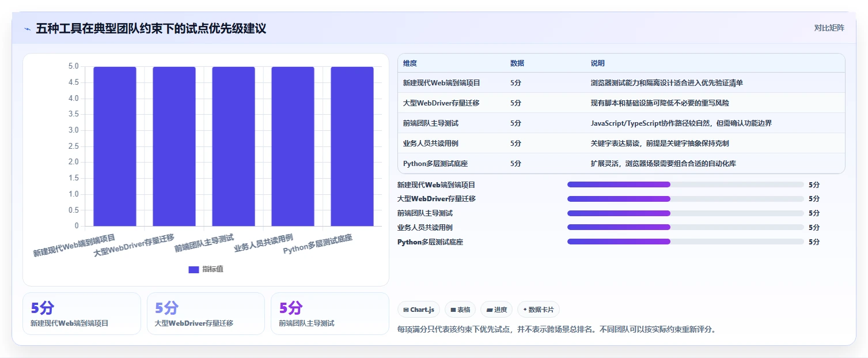Screen dimensions: 868x358
Task: Click description 浏览器测试能力和隔离设计适合进入优先验证清单
Action: pos(667,83)
